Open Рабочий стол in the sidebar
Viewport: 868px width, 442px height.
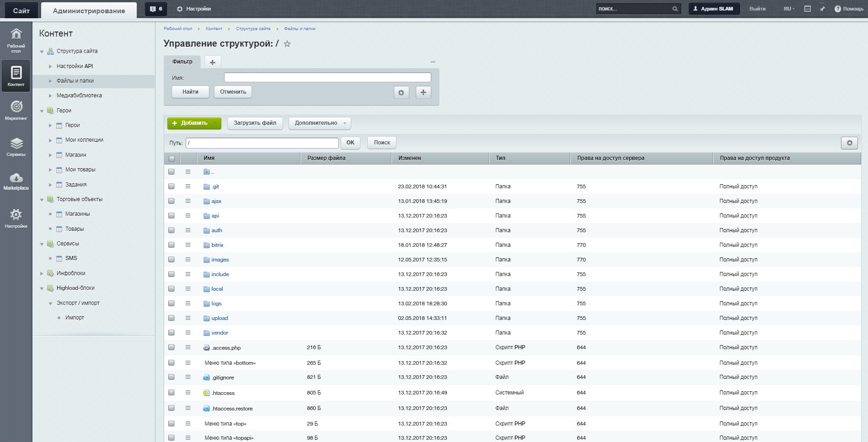pyautogui.click(x=16, y=40)
